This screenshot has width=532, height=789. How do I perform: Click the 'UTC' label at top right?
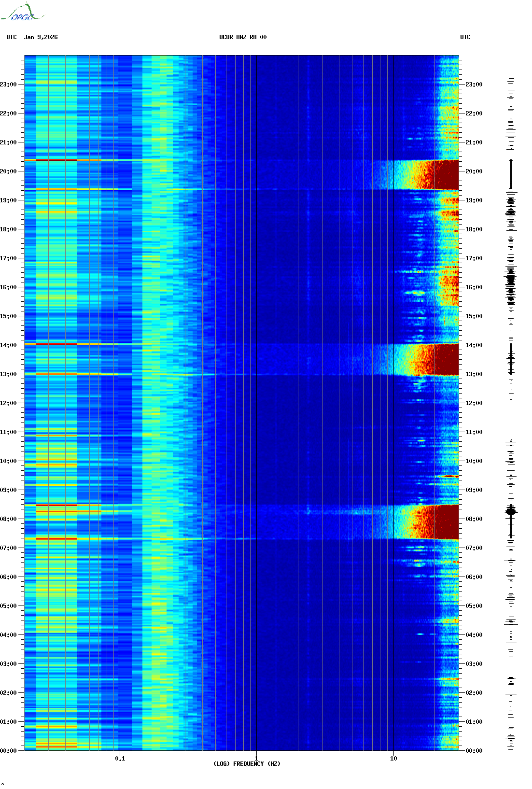(x=465, y=37)
